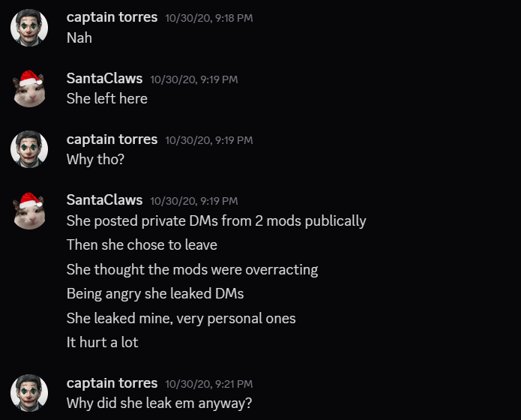The height and width of the screenshot is (420, 521).
Task: Open SantaClaws avatar next to "She left here"
Action: 29,88
